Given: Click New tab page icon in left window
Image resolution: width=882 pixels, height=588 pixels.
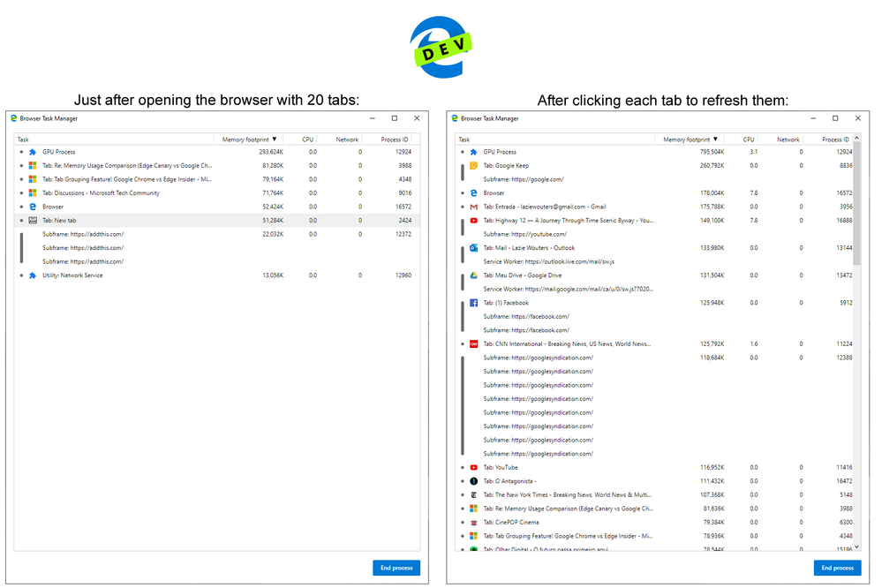Looking at the screenshot, I should click(x=33, y=221).
